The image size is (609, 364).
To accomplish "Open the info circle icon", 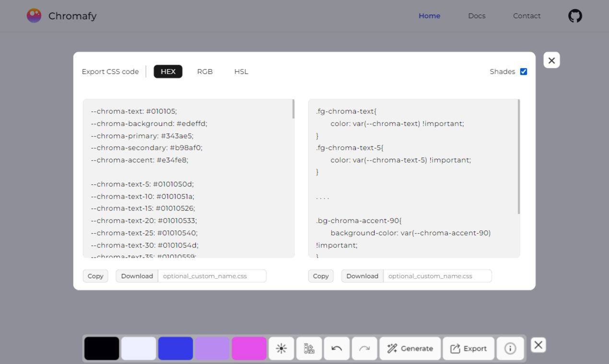I will [x=510, y=348].
